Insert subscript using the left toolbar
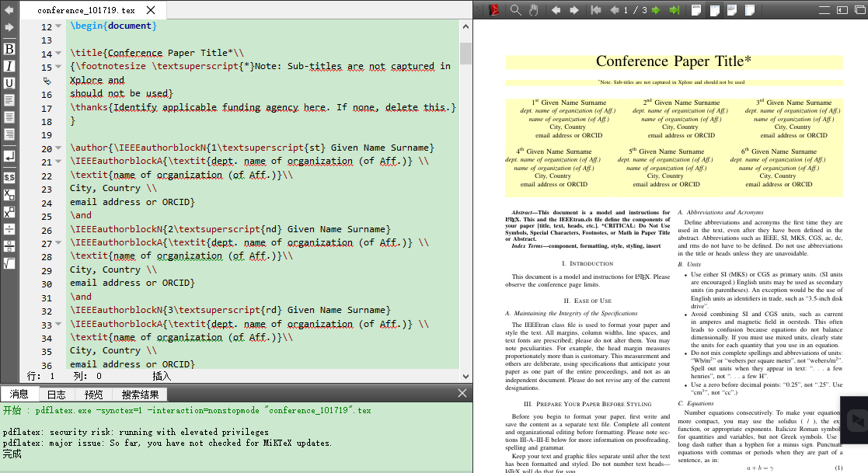868x473 pixels. (x=9, y=194)
